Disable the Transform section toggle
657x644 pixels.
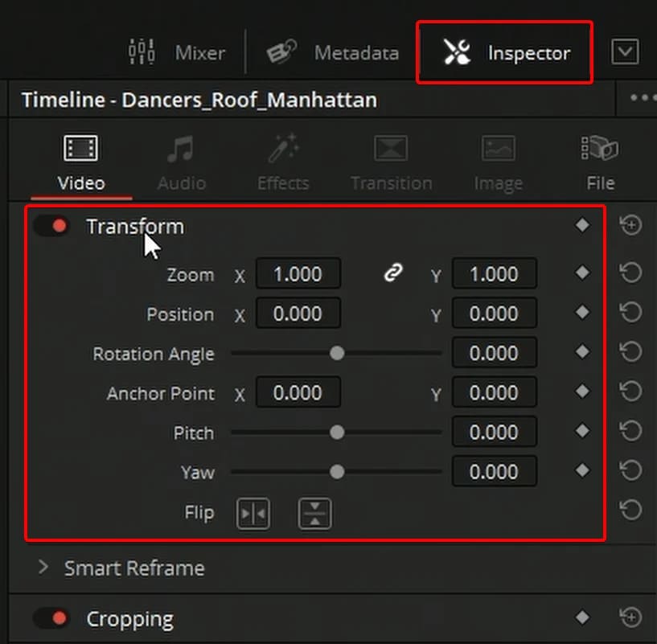click(52, 226)
